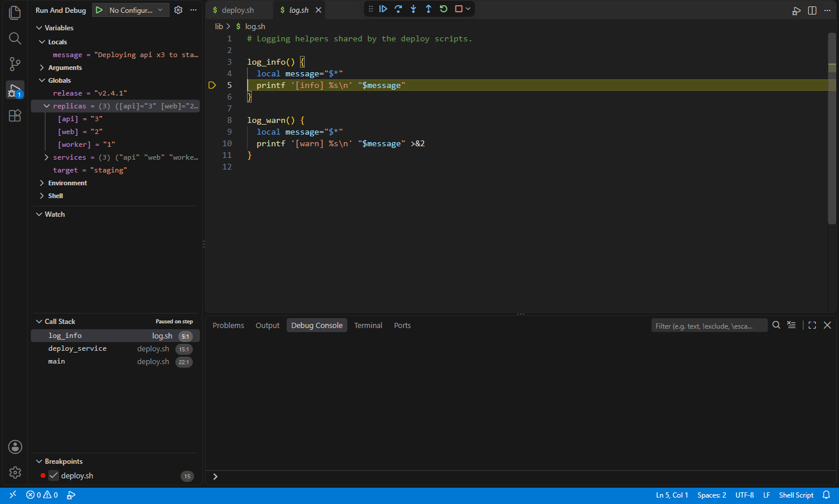Click Continue in the debug toolbar

[383, 9]
